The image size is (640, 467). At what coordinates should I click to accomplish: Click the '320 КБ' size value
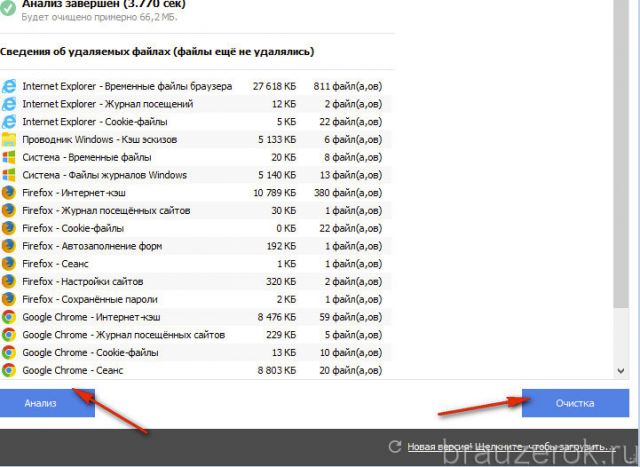281,282
